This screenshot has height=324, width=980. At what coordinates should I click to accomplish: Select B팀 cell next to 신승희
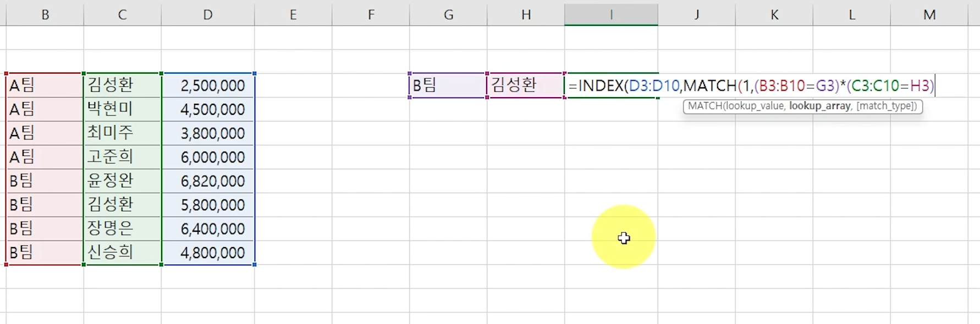45,253
